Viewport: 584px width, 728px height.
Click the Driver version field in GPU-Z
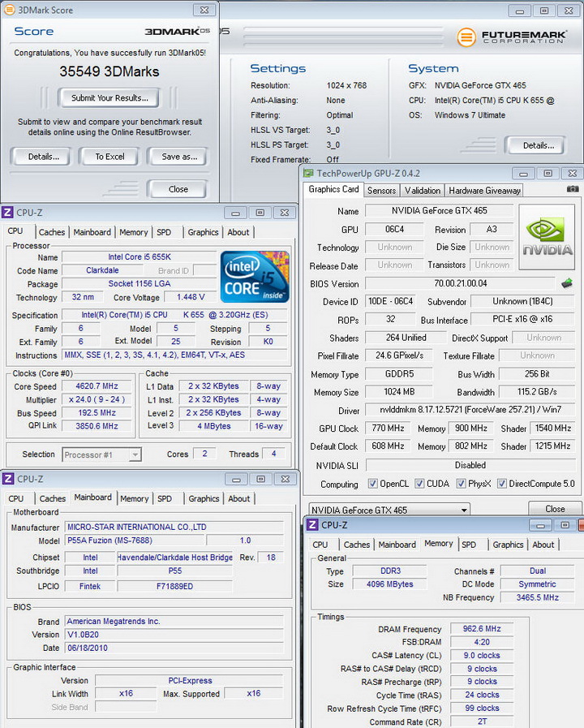click(x=470, y=410)
